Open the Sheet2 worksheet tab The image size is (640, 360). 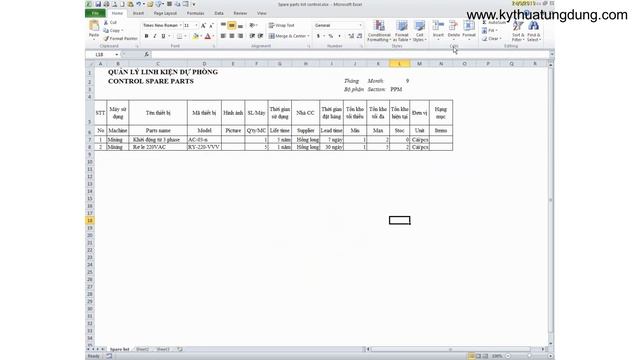tap(142, 349)
